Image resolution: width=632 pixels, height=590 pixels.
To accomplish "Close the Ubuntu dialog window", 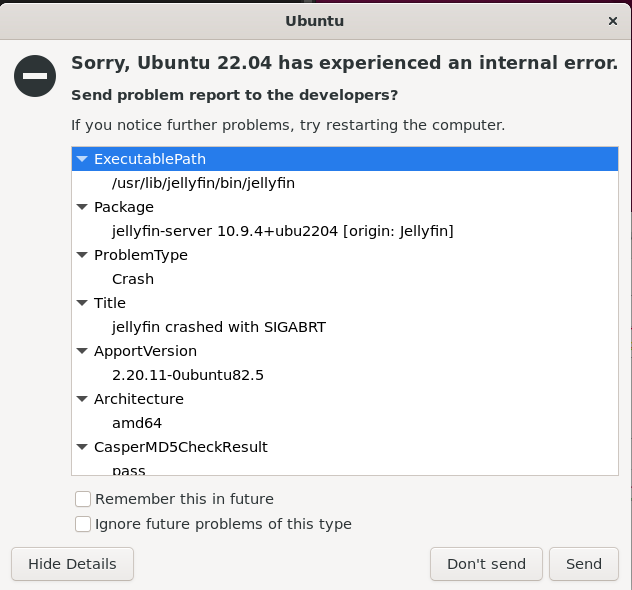I will click(x=612, y=20).
